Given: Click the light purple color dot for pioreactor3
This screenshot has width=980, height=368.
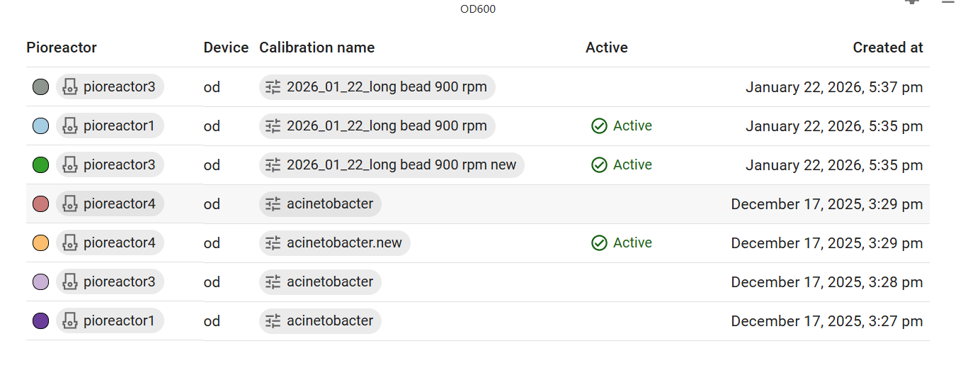Looking at the screenshot, I should tap(41, 282).
